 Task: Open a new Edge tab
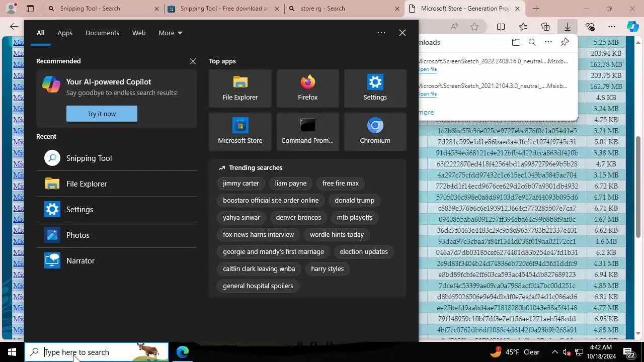click(x=536, y=9)
